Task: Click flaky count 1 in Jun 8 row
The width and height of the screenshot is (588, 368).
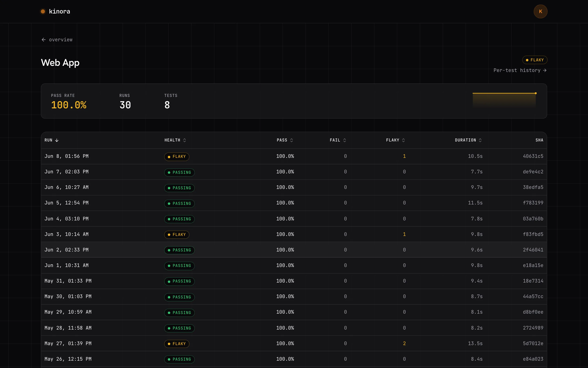Action: point(404,156)
